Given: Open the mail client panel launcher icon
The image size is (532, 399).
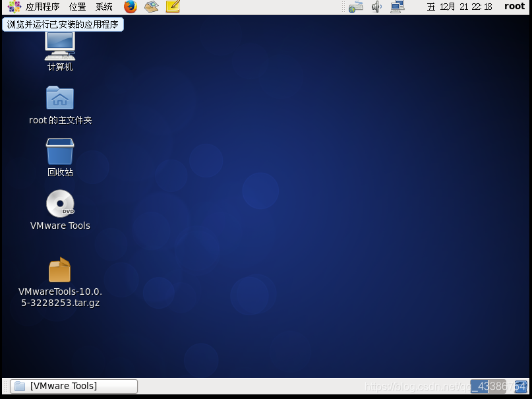Looking at the screenshot, I should tap(152, 7).
